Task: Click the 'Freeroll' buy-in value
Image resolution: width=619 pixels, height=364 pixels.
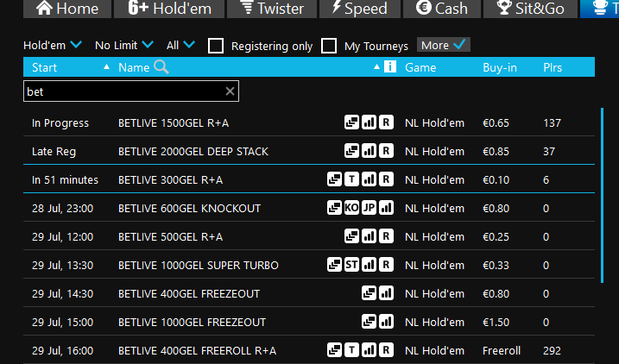Action: 502,350
